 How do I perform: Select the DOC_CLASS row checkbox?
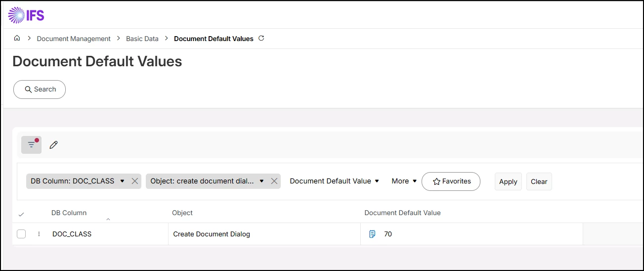tap(21, 234)
